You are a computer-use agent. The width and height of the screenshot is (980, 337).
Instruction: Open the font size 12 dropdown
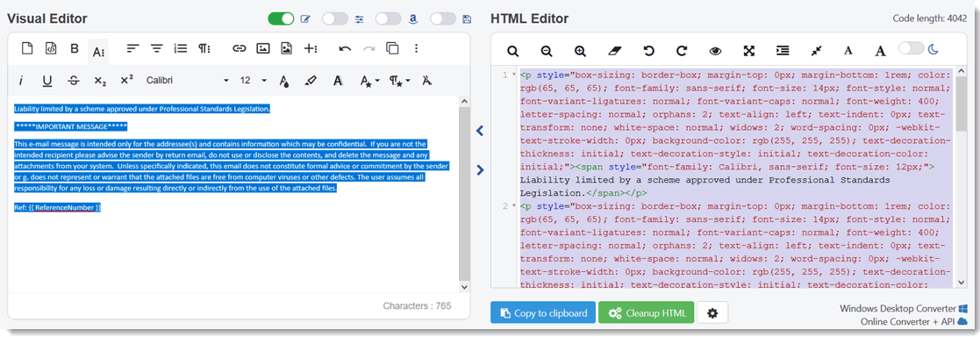pyautogui.click(x=254, y=80)
